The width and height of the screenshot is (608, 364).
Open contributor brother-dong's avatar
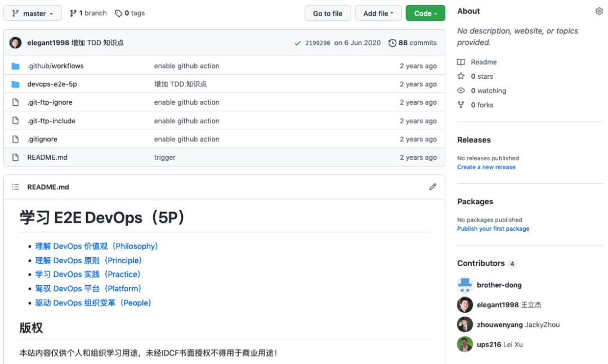click(x=465, y=285)
